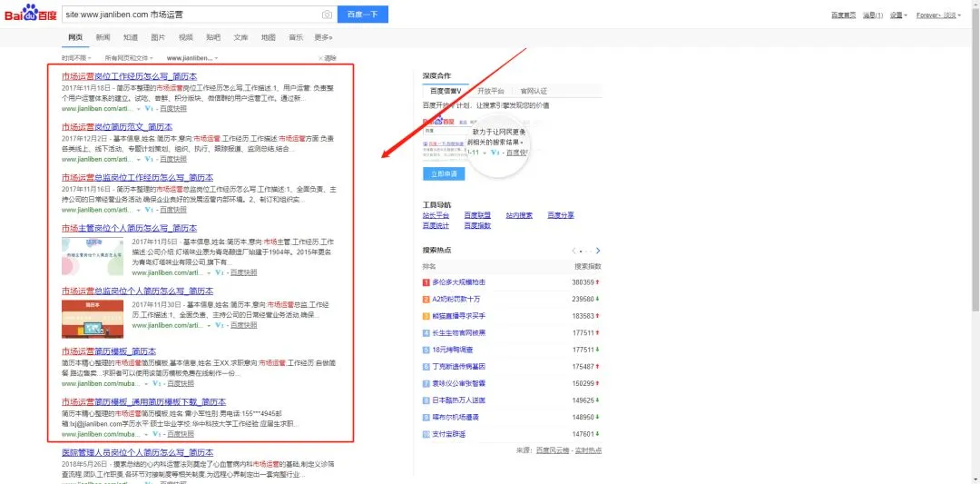This screenshot has width=980, height=484.
Task: Select the 官网认证 tab
Action: (x=534, y=91)
